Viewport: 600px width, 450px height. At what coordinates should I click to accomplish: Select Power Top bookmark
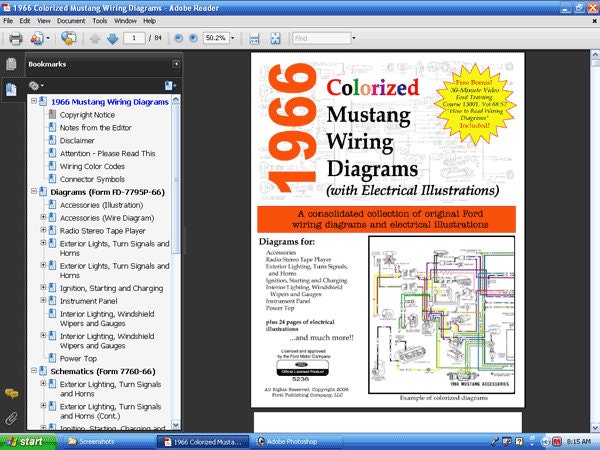click(x=78, y=359)
